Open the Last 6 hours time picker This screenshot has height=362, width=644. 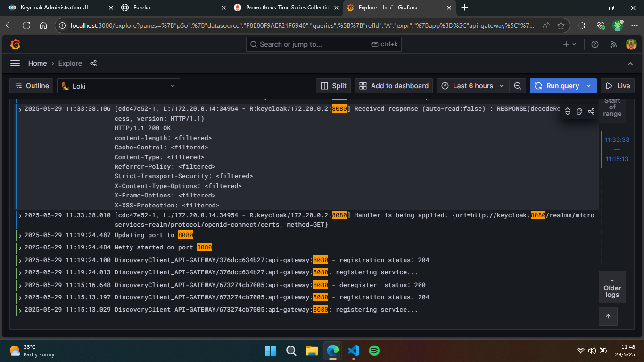473,86
